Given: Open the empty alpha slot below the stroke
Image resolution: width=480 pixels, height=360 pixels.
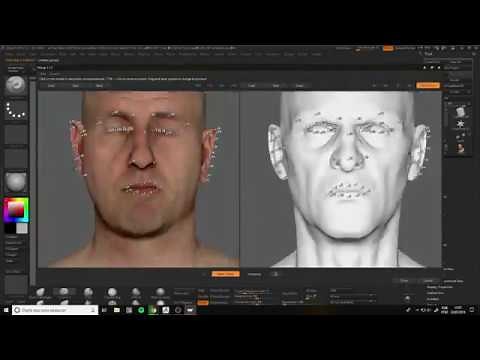Looking at the screenshot, I should point(16,135).
